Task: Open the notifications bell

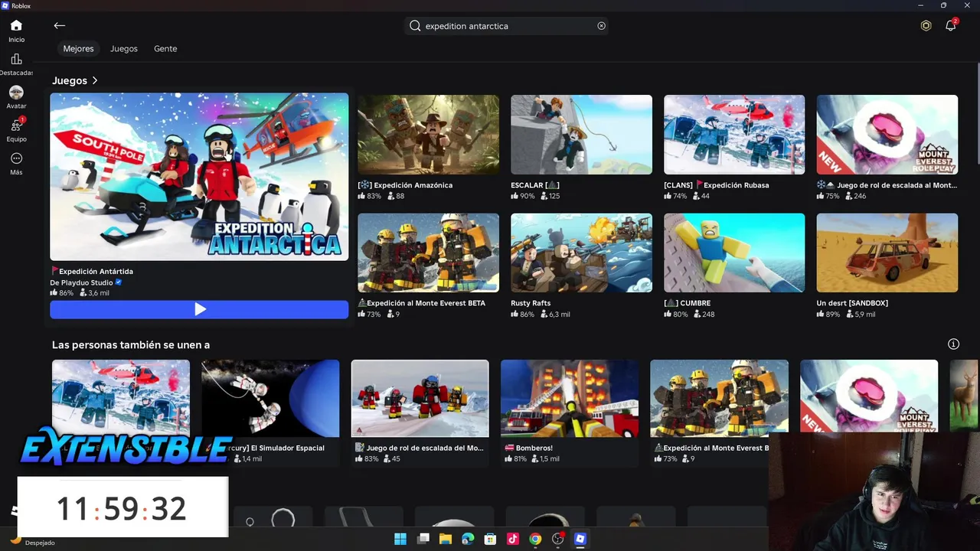Action: [950, 25]
